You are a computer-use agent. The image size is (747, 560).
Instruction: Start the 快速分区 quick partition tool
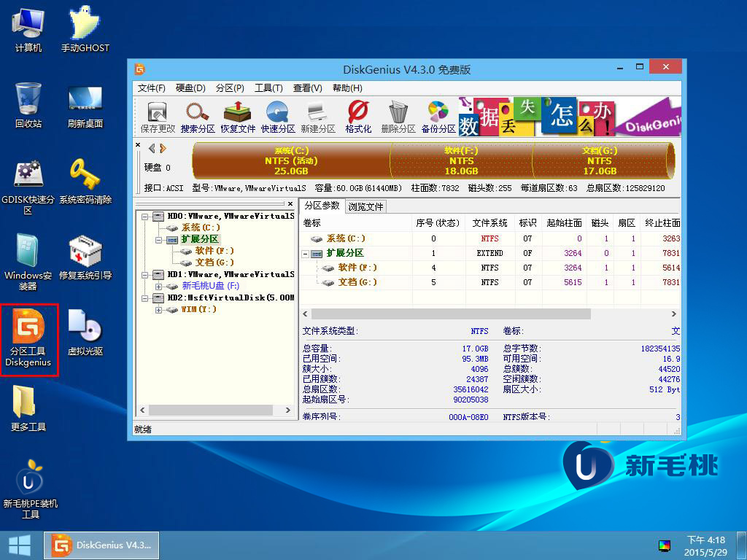point(278,117)
